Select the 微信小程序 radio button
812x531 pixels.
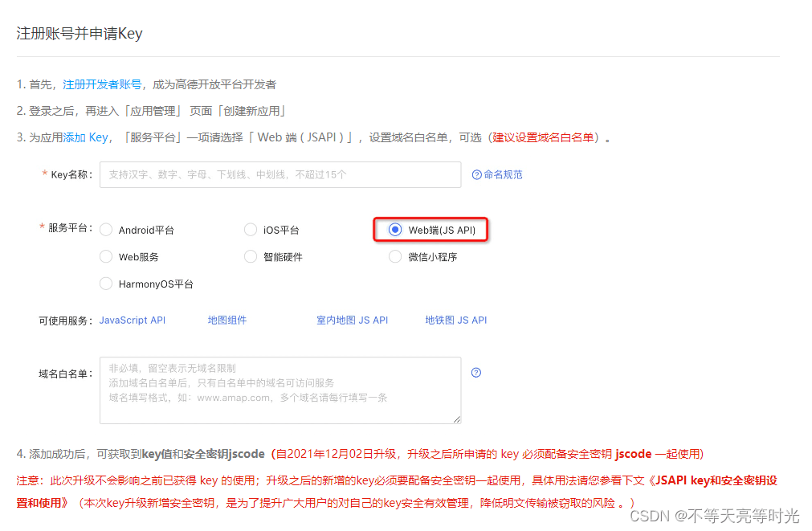click(395, 256)
